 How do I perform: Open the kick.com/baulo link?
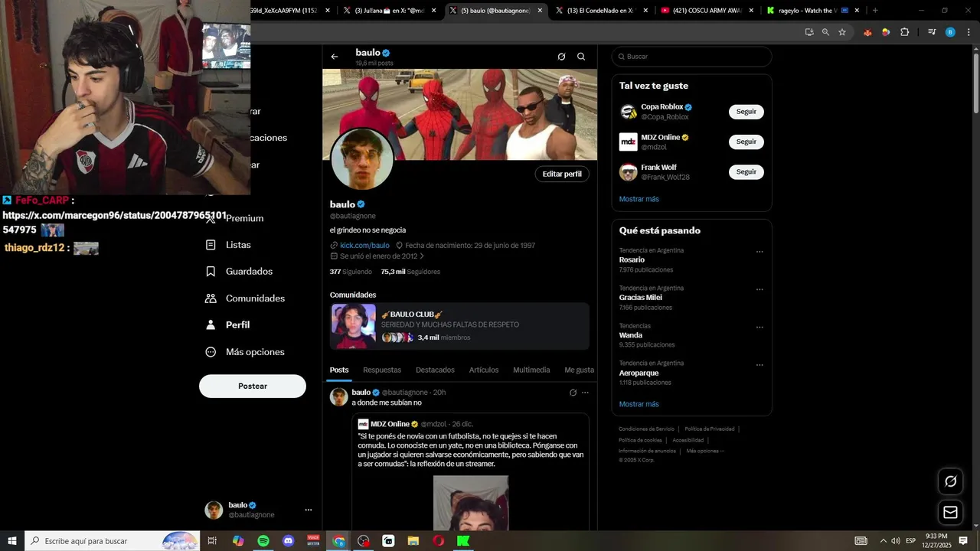(364, 246)
